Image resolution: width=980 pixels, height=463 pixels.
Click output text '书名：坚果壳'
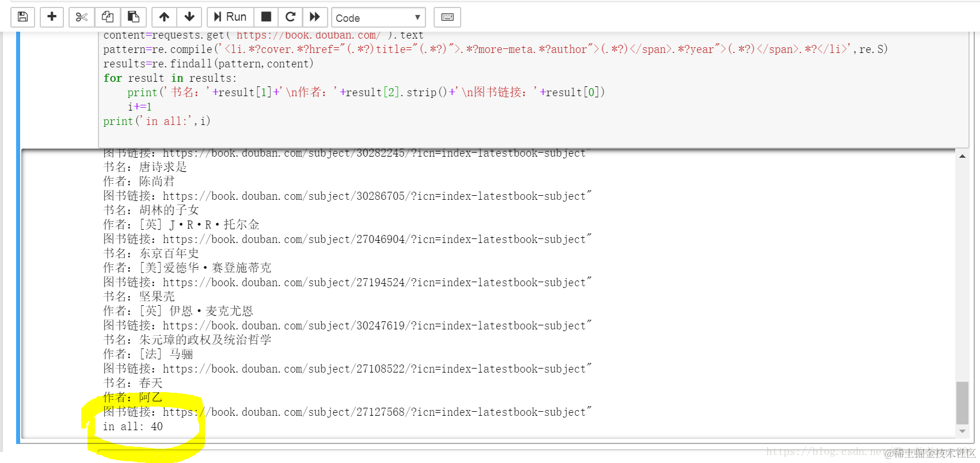pos(139,297)
